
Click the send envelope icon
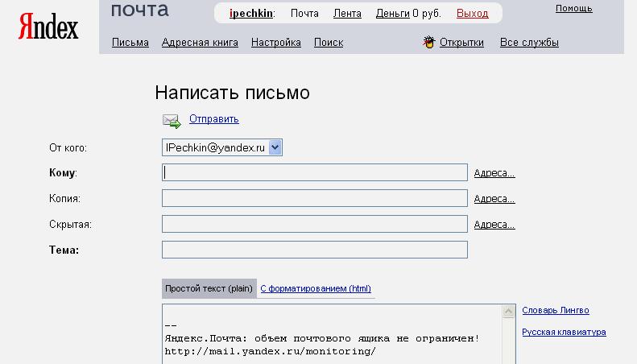pos(172,121)
